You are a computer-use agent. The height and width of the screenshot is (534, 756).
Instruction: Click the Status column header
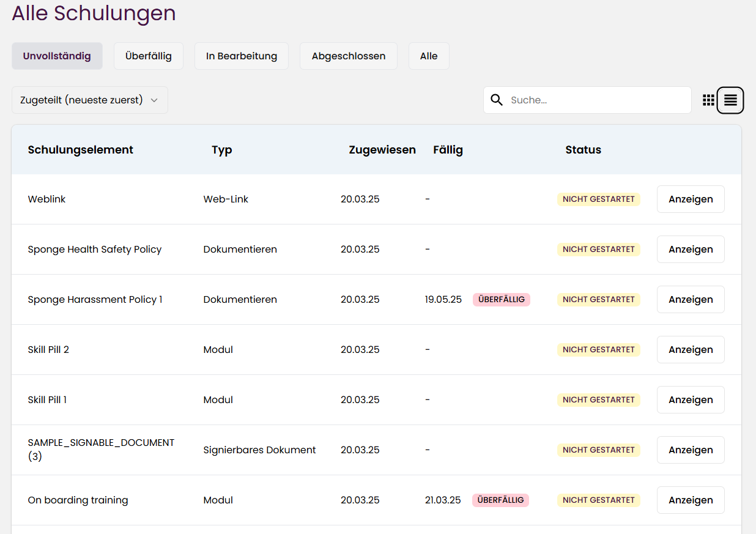click(584, 150)
